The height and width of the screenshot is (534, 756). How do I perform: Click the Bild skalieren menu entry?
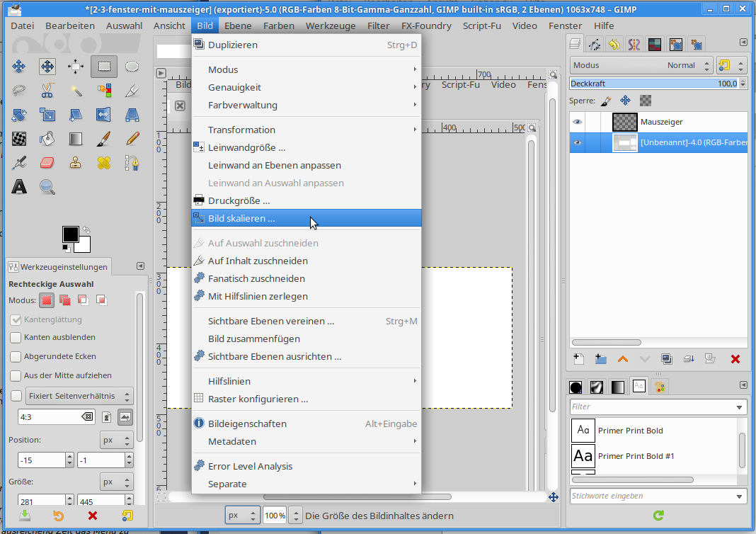click(241, 218)
